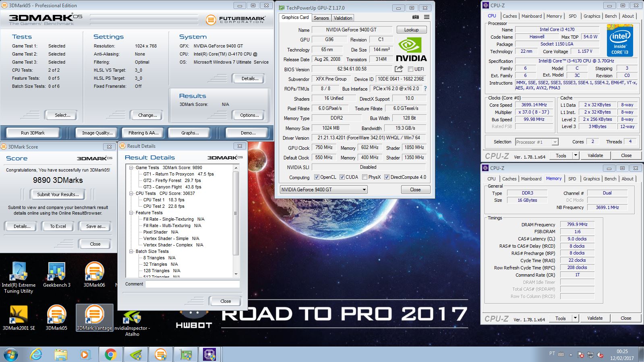Viewport: 644px width, 362px height.
Task: Collapse the Feature Tests tree node
Action: coord(131,213)
